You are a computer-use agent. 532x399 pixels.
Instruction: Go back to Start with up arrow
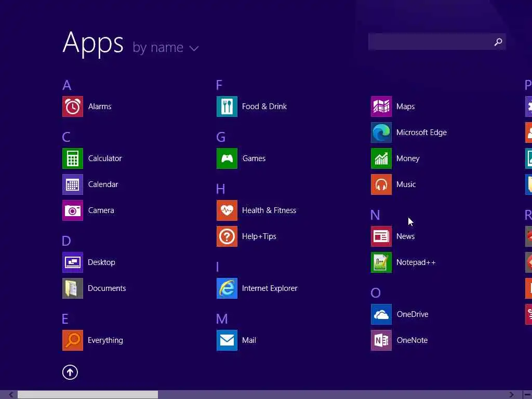coord(70,372)
